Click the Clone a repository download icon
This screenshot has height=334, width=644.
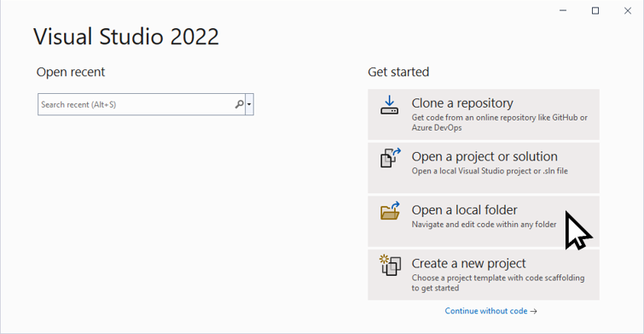[x=389, y=105]
